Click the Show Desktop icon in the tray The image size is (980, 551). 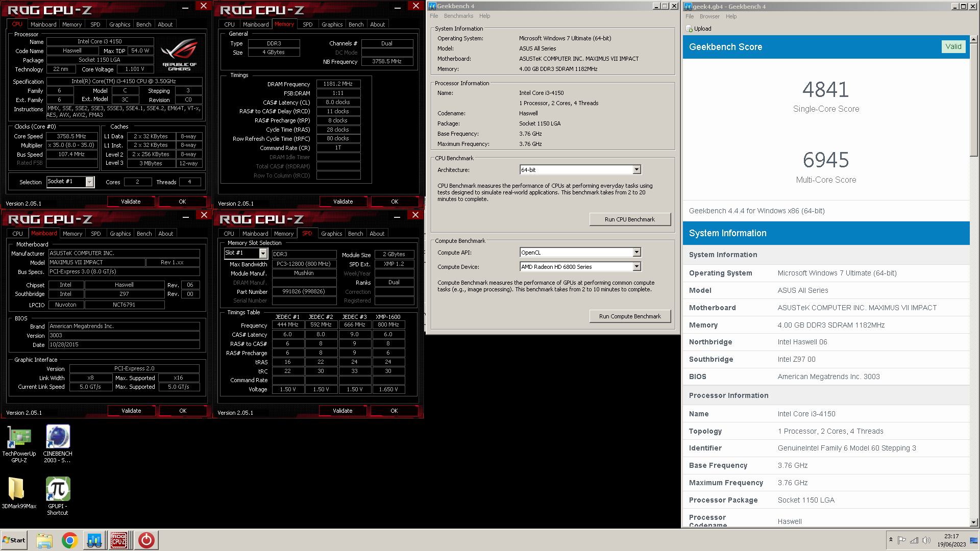974,540
